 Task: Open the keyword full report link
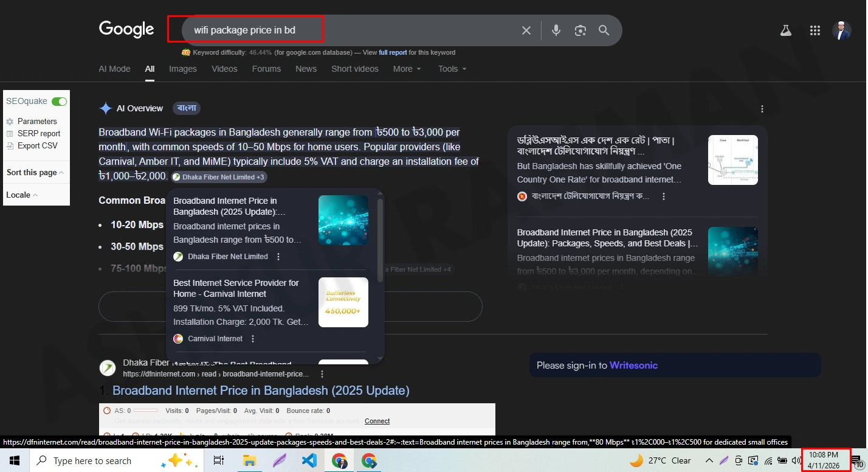pyautogui.click(x=393, y=53)
